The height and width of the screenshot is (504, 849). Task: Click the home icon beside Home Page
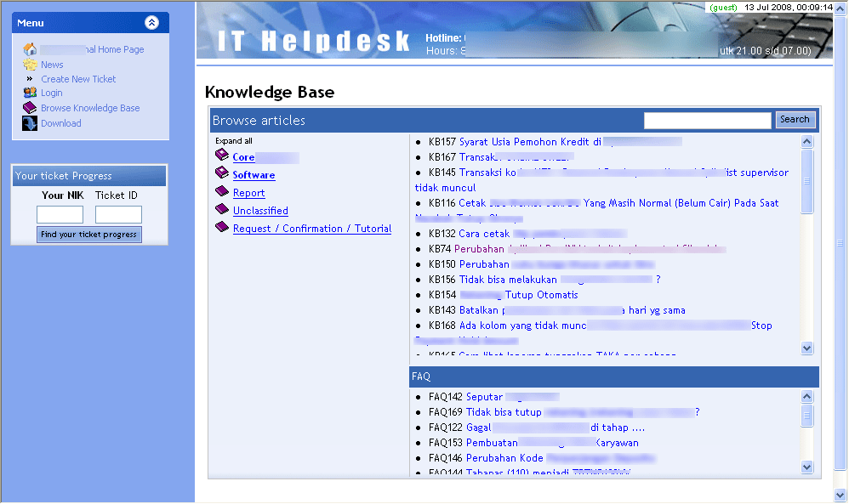31,49
